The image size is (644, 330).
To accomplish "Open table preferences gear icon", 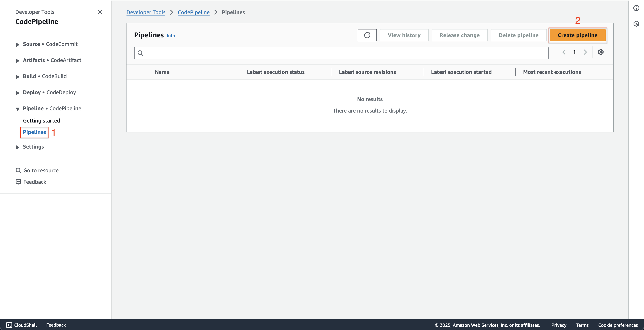I will pos(600,52).
